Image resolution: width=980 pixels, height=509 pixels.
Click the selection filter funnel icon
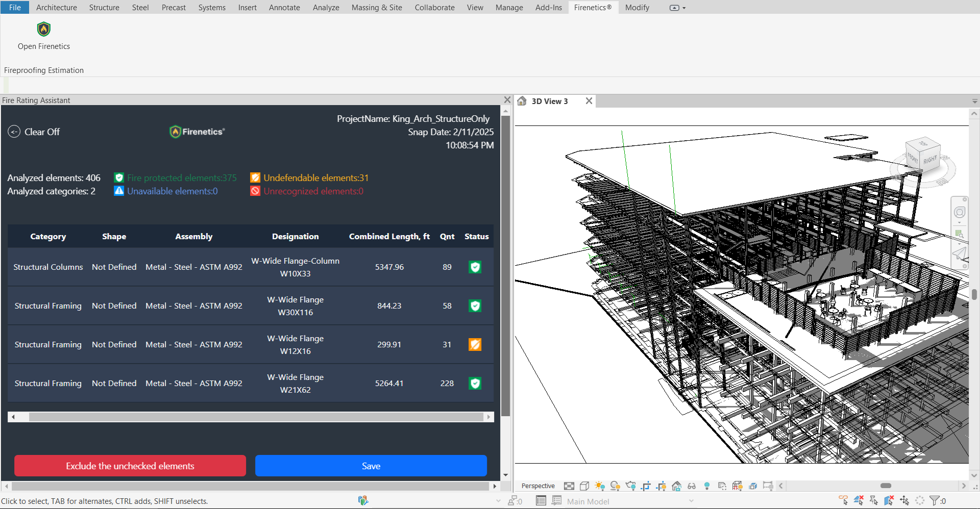point(934,501)
